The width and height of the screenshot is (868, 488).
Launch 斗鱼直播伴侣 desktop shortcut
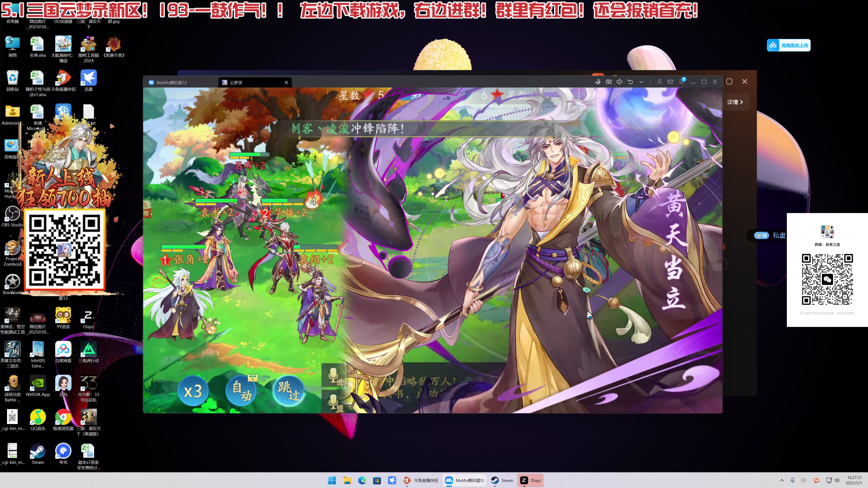(63, 81)
